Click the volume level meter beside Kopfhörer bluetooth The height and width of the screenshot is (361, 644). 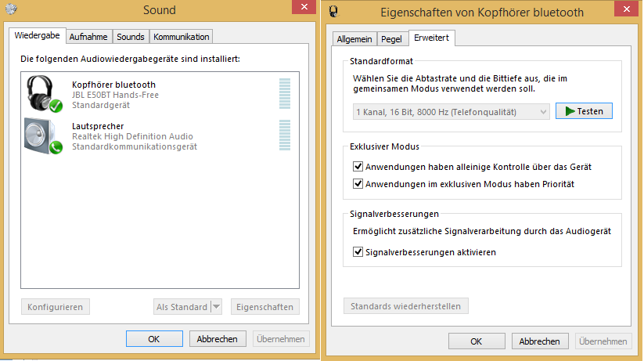[x=285, y=94]
